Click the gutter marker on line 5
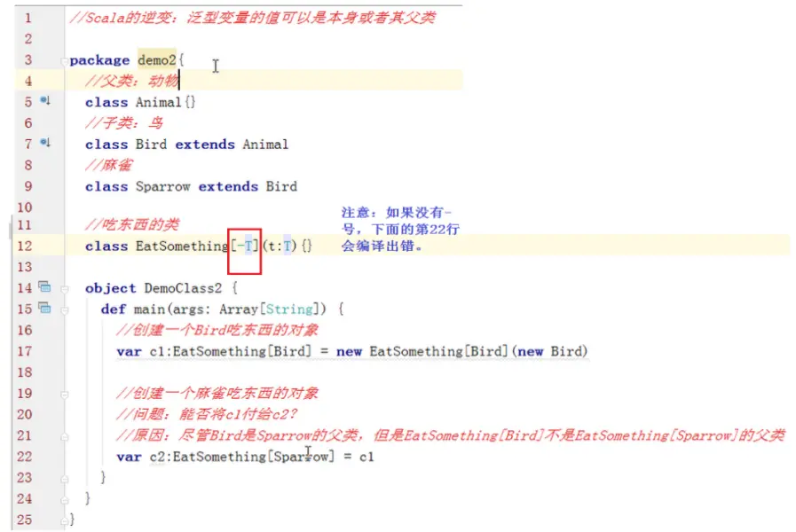This screenshot has height=532, width=796. point(45,100)
